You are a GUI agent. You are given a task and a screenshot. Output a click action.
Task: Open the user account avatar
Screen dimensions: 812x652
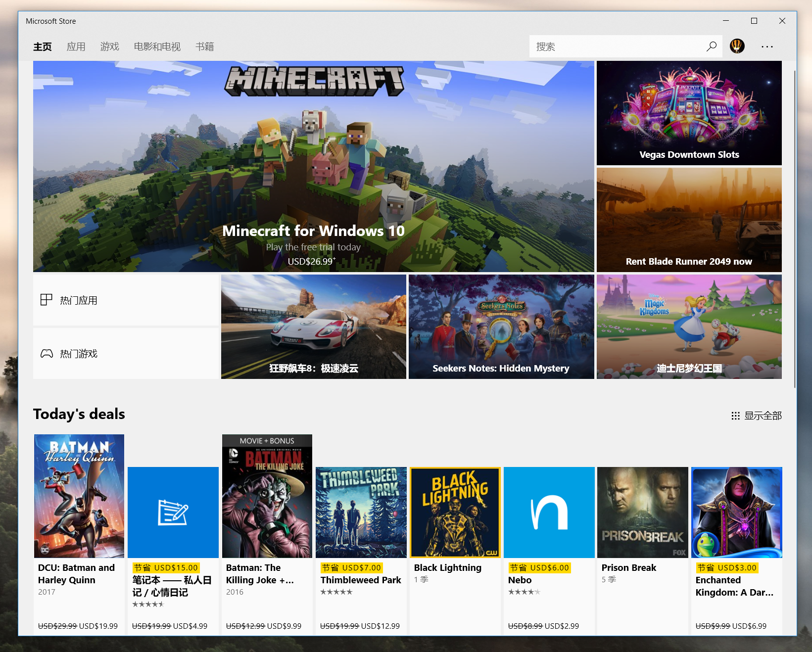coord(737,46)
